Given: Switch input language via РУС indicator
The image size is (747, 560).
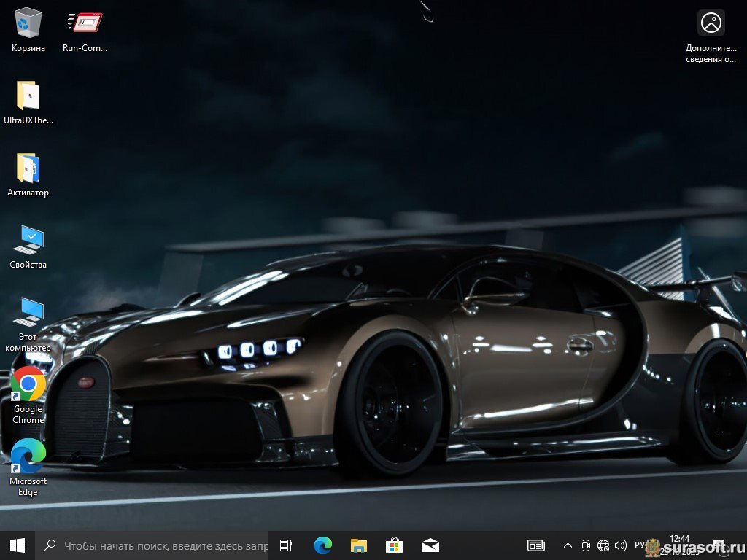Looking at the screenshot, I should 640,545.
